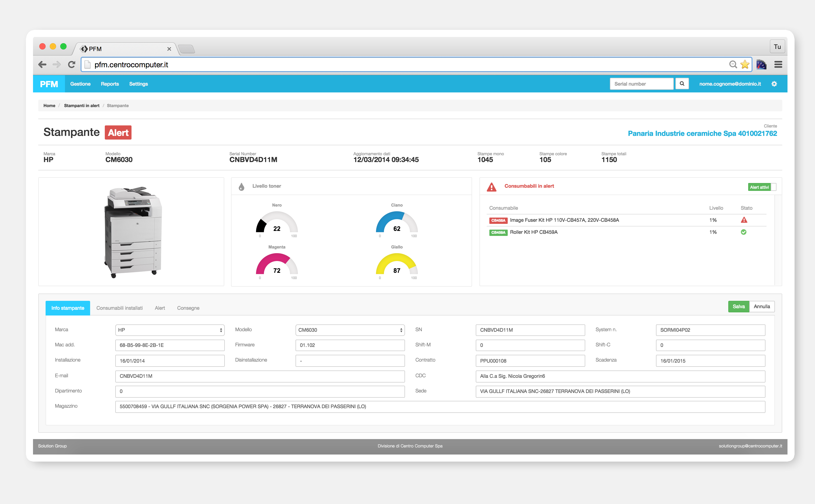Screen dimensions: 815x504
Task: Click the red Alert badge beside Stampante
Action: pos(118,133)
